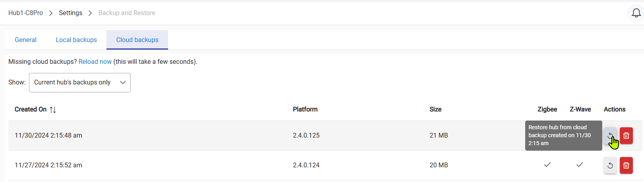This screenshot has width=644, height=182.
Task: Select the 11/27/2024 2:15:52 am date cell
Action: point(48,165)
